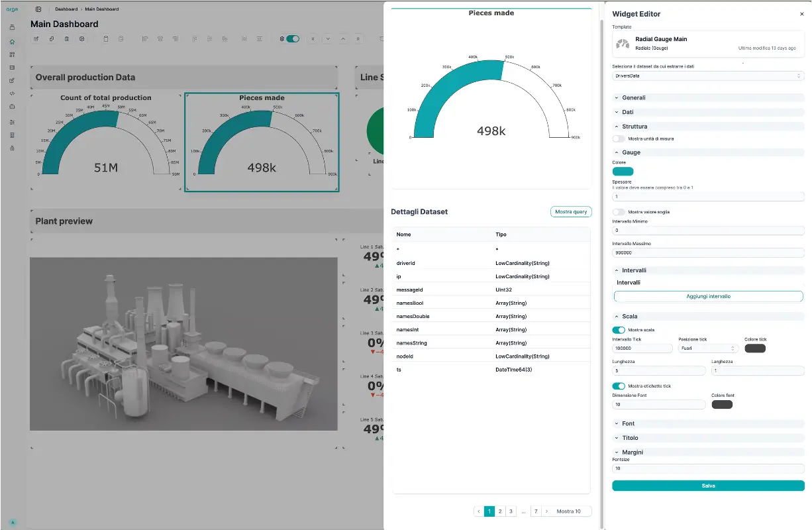
Task: Click the lock icon in left sidebar
Action: point(12,148)
